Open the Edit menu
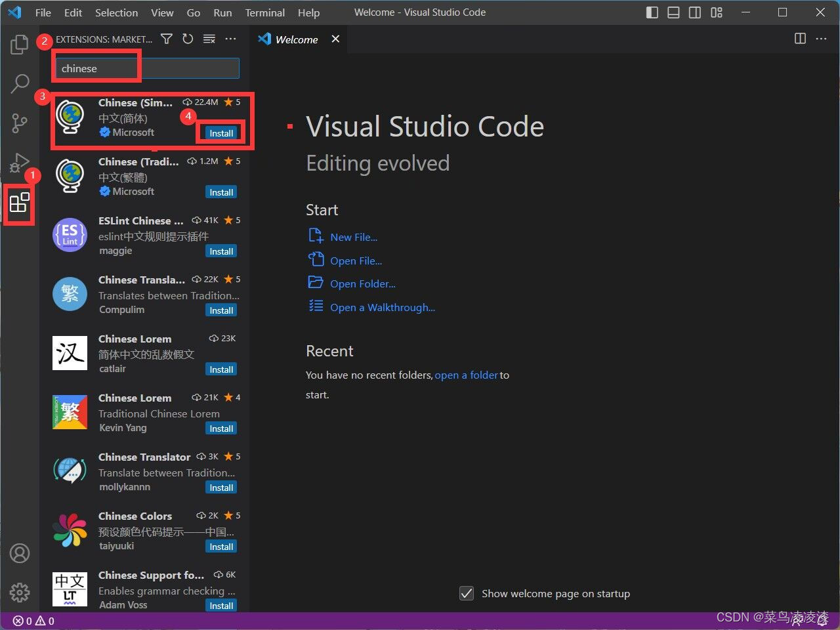This screenshot has height=630, width=840. tap(73, 12)
